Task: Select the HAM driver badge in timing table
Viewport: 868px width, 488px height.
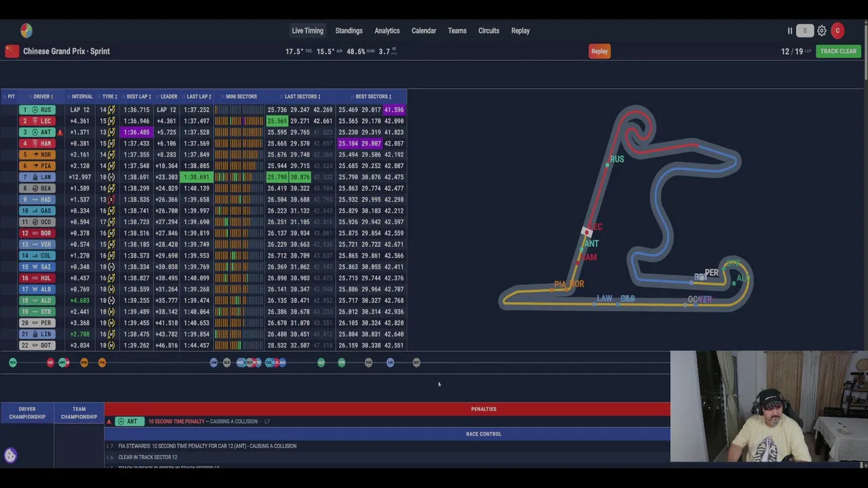Action: click(x=37, y=143)
